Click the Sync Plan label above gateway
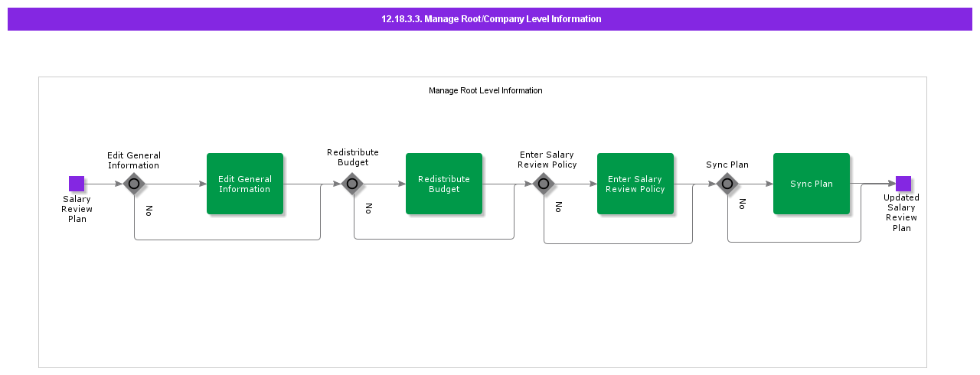 click(727, 165)
